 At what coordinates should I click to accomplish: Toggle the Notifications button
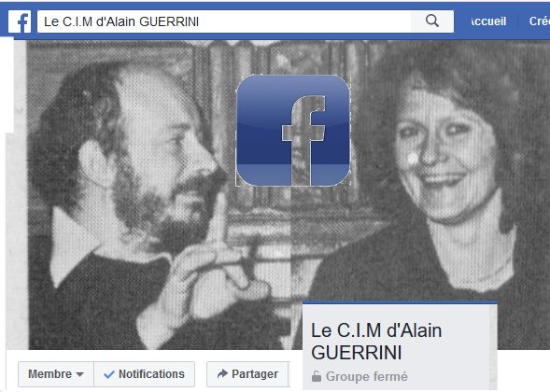(x=144, y=374)
